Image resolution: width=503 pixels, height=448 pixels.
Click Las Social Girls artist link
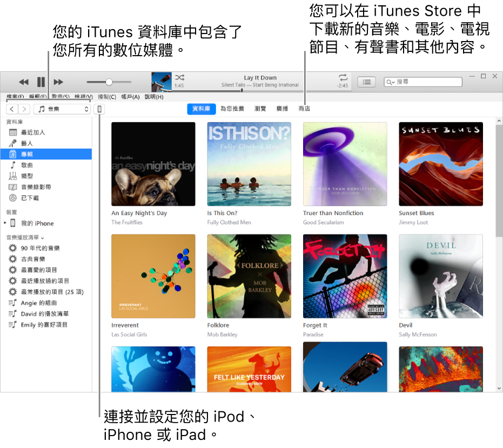(x=129, y=335)
